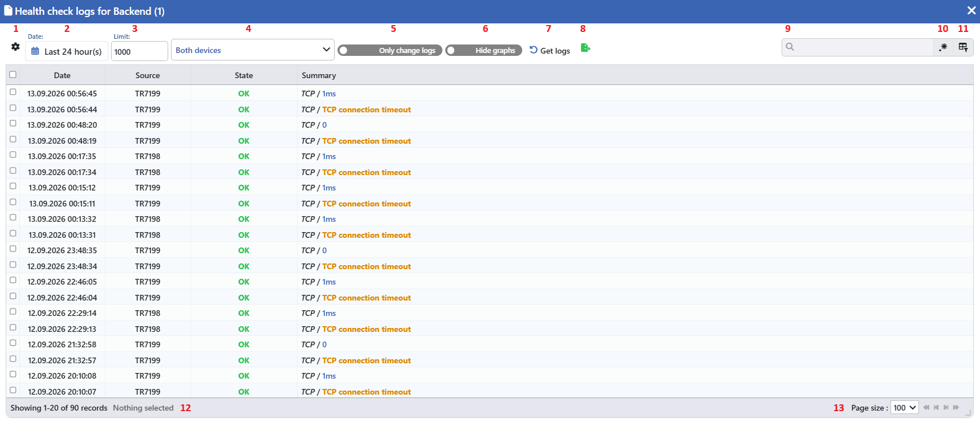Jump to the last page of records

pyautogui.click(x=956, y=407)
